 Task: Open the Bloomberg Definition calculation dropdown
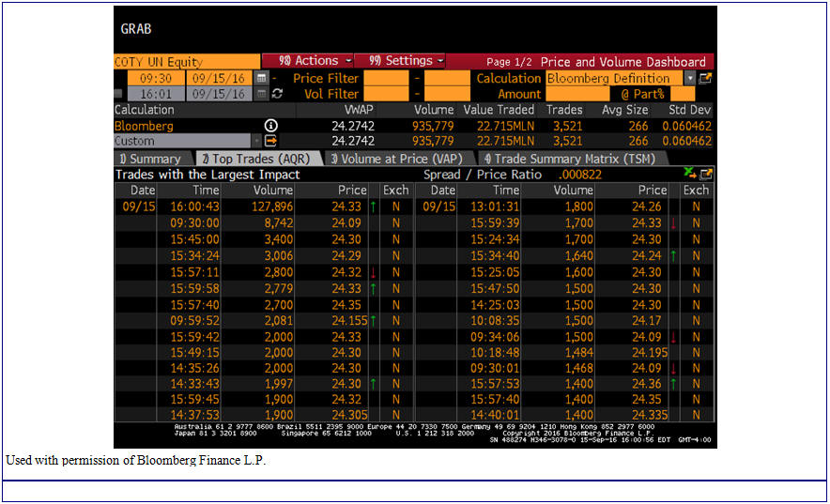point(690,79)
